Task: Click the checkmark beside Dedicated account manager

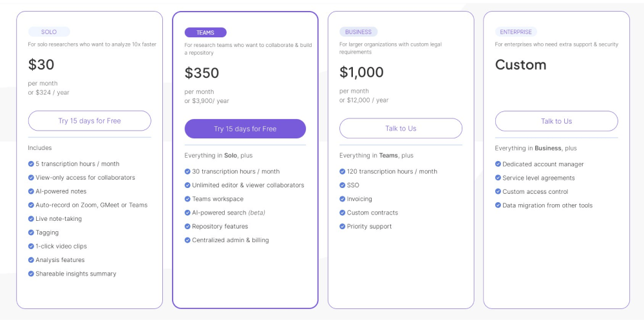Action: (x=498, y=164)
